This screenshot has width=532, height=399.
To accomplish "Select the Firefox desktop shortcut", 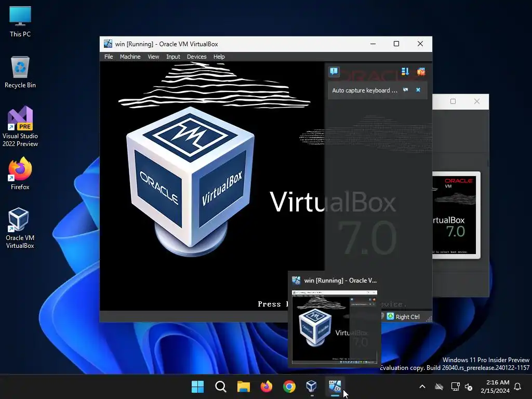I will pyautogui.click(x=20, y=174).
